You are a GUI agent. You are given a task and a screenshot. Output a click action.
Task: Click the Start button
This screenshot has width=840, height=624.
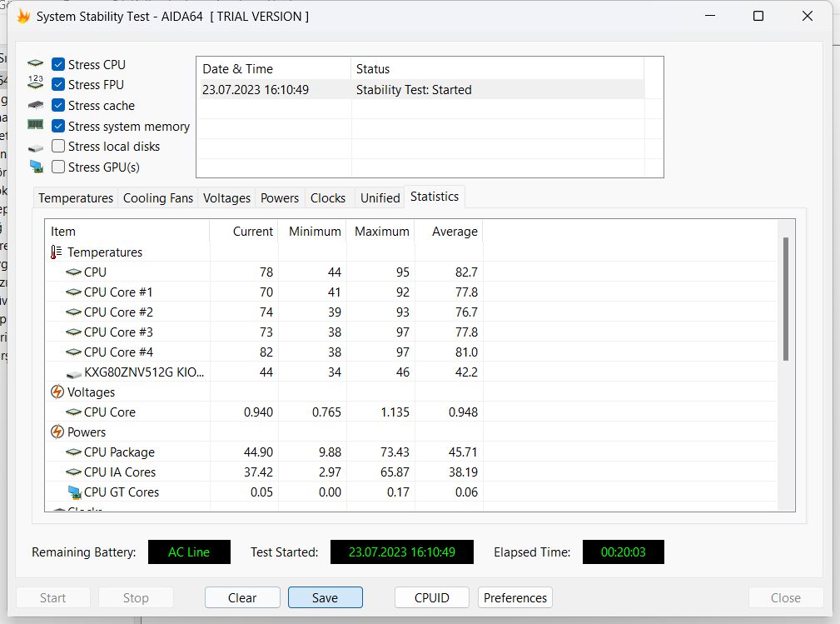53,597
